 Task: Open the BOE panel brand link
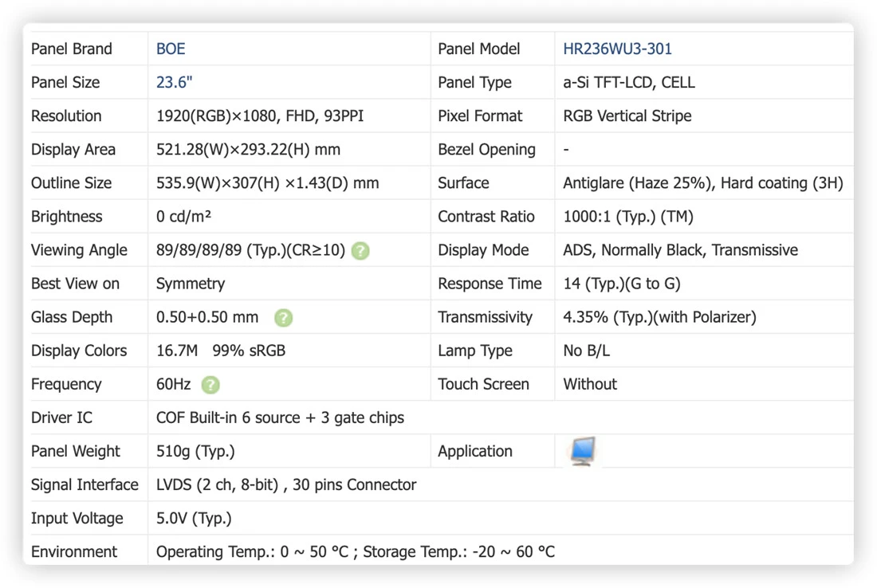coord(171,49)
